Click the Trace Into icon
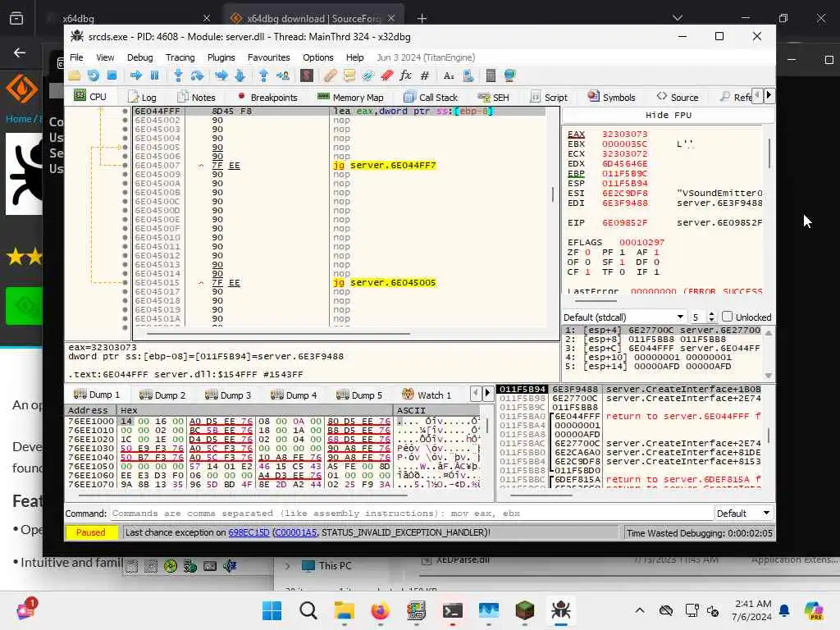The image size is (840, 630). pos(221,76)
